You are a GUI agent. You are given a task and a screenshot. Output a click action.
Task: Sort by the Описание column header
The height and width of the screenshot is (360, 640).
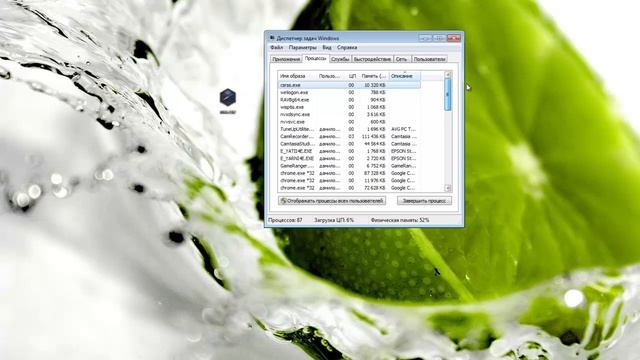[404, 76]
